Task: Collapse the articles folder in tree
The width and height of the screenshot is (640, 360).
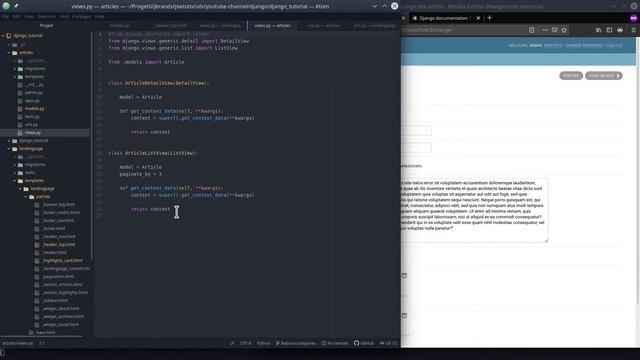Action: (9, 53)
